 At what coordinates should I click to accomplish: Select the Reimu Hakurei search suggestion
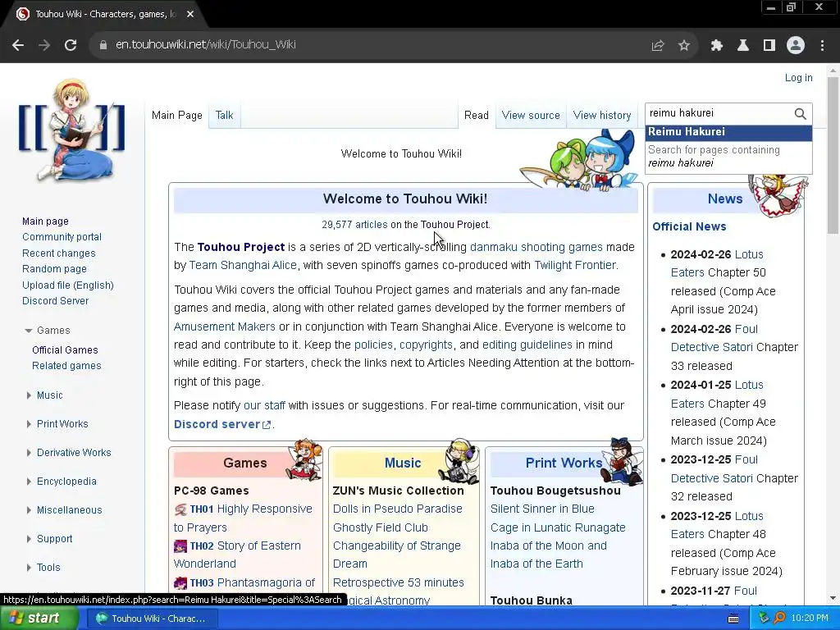click(728, 132)
